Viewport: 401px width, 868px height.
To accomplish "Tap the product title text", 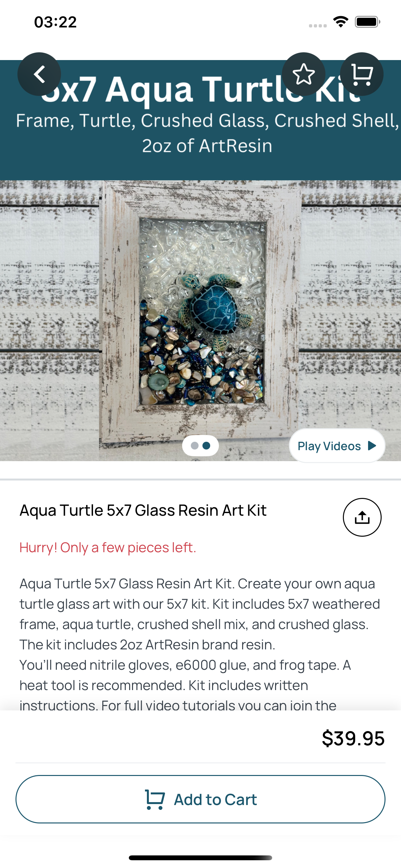I will 143,510.
